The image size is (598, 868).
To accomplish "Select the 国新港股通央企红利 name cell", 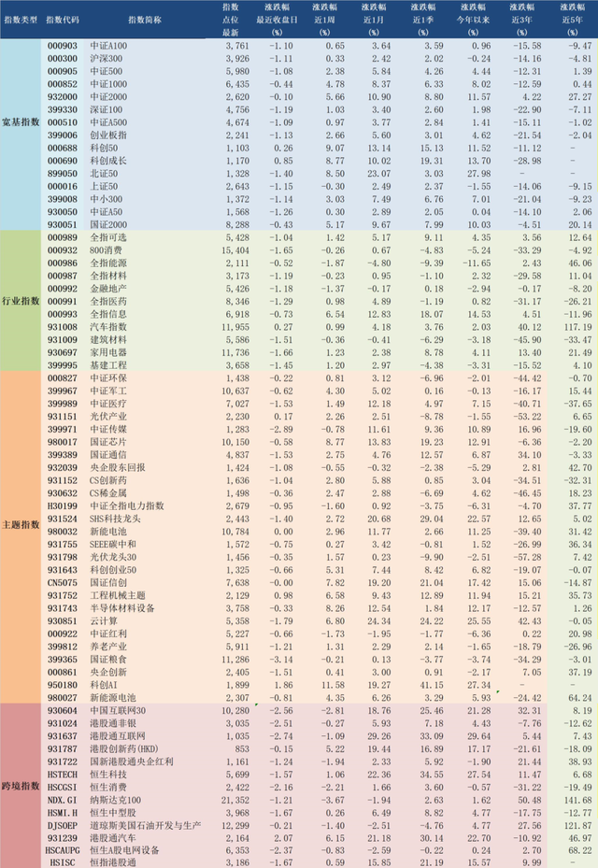I will 132,761.
